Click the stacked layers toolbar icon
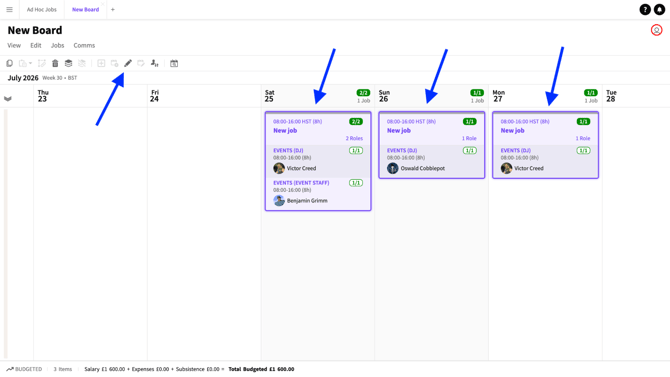Viewport: 670px width, 377px height. coord(68,63)
